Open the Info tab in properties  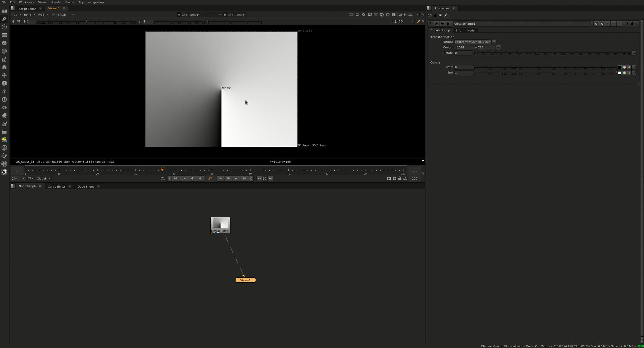[458, 31]
